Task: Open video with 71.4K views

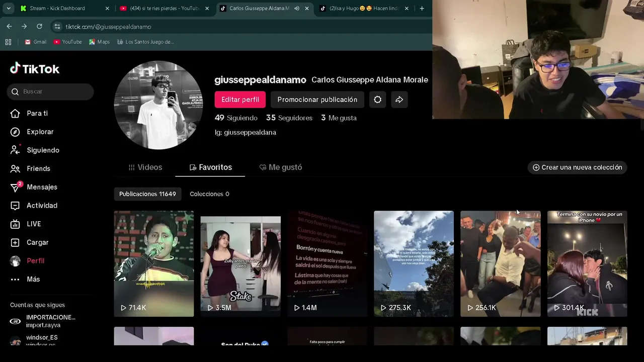Action: pos(154,263)
